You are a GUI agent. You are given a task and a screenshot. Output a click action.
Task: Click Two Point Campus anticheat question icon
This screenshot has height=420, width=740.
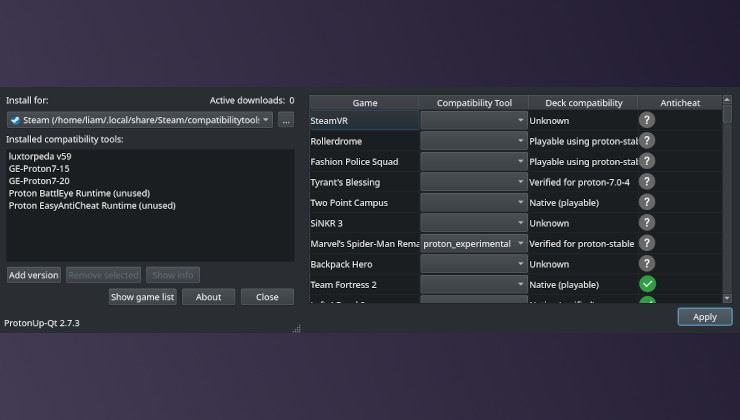647,202
